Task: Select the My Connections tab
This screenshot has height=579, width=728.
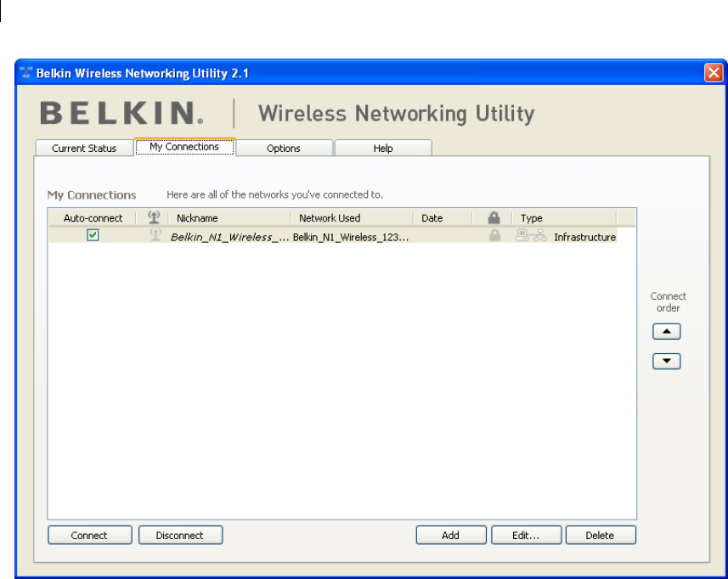Action: 184,147
